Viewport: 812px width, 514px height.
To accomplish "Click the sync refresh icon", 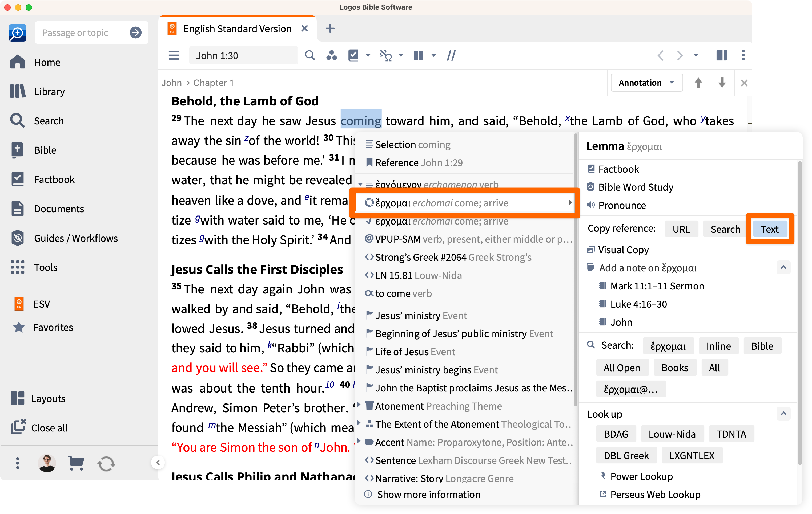I will point(106,463).
